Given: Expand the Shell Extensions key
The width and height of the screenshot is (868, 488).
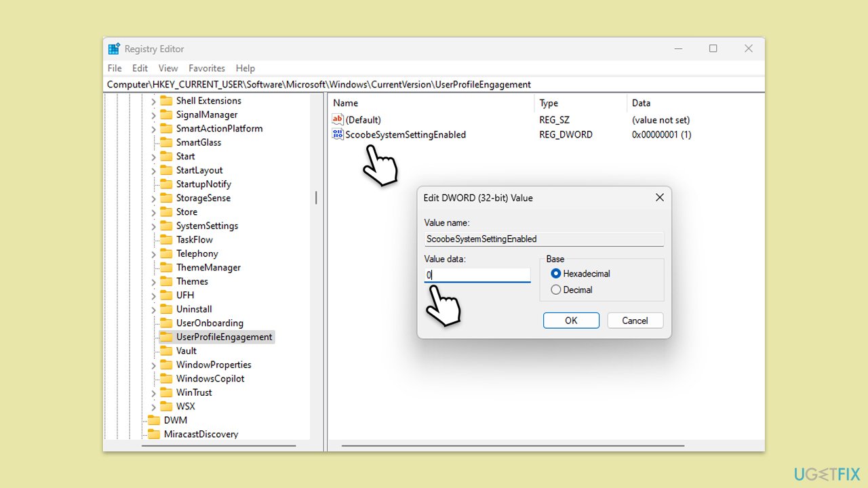Looking at the screenshot, I should 153,101.
